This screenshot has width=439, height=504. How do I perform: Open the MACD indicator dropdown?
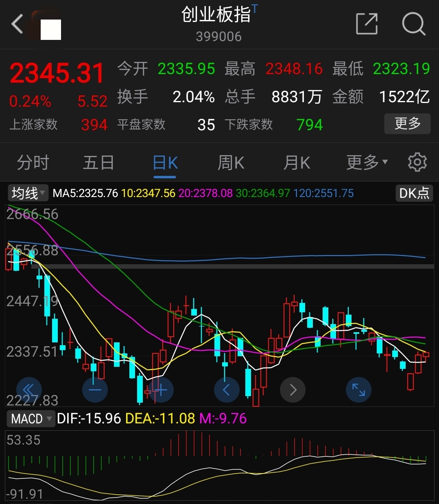pyautogui.click(x=31, y=418)
